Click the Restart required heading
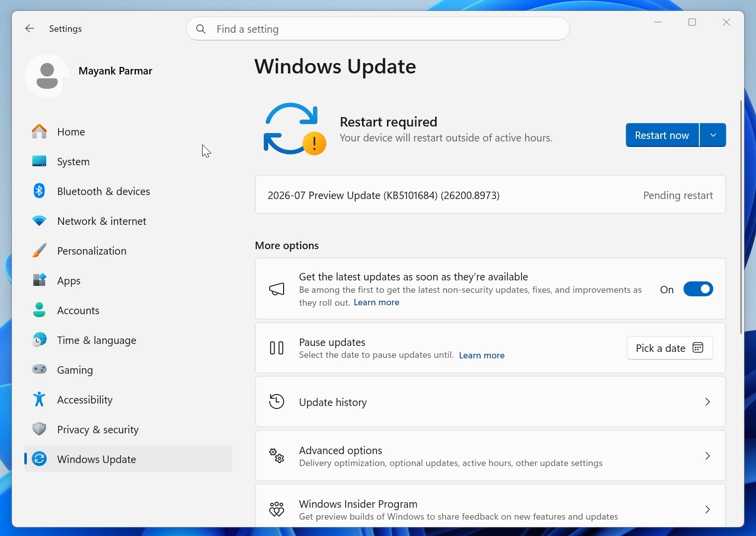Screen dimensions: 756x536 388,122
